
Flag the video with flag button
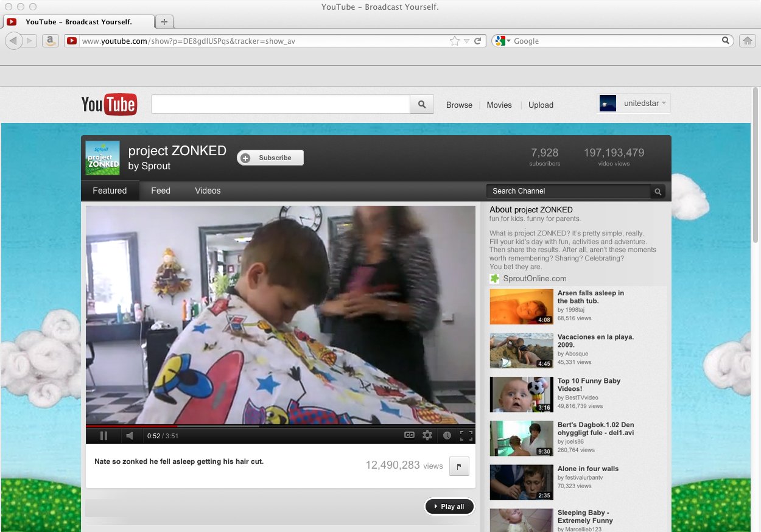pyautogui.click(x=459, y=466)
